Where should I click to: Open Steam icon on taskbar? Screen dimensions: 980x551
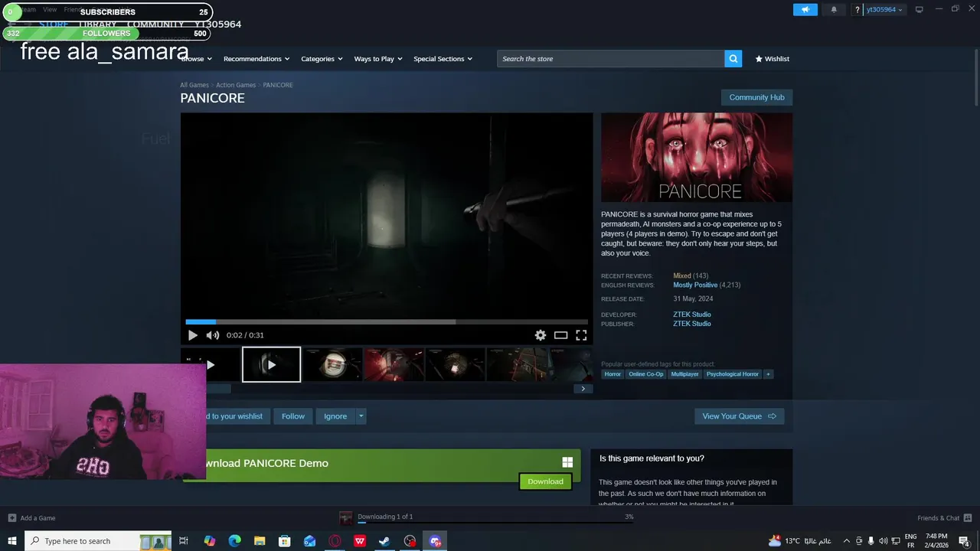[x=385, y=541]
